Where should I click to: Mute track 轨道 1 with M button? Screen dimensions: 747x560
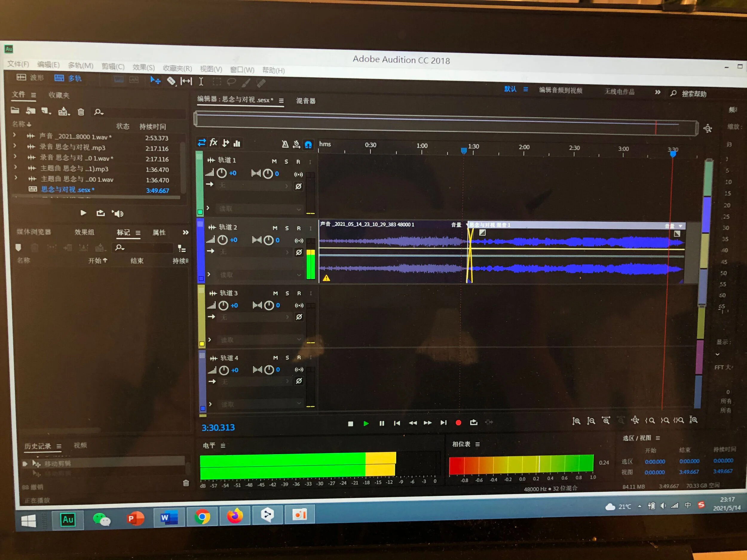(x=274, y=161)
